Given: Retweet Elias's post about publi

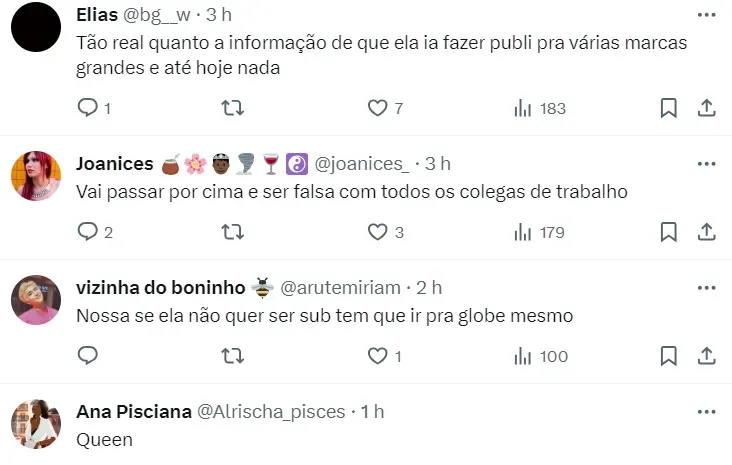Looking at the screenshot, I should [x=232, y=108].
